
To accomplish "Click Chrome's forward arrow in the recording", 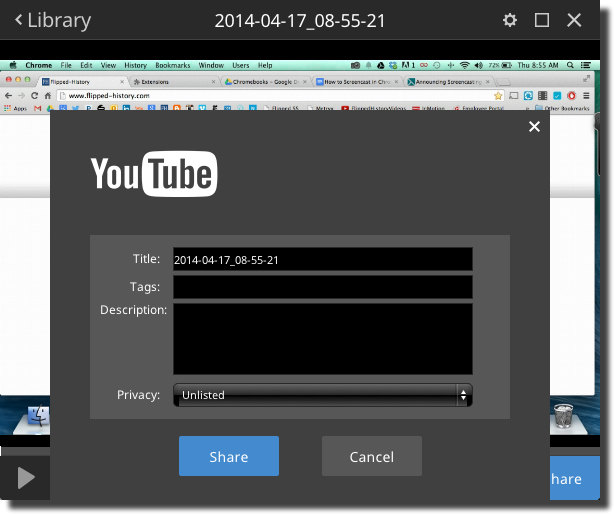I will (21, 96).
